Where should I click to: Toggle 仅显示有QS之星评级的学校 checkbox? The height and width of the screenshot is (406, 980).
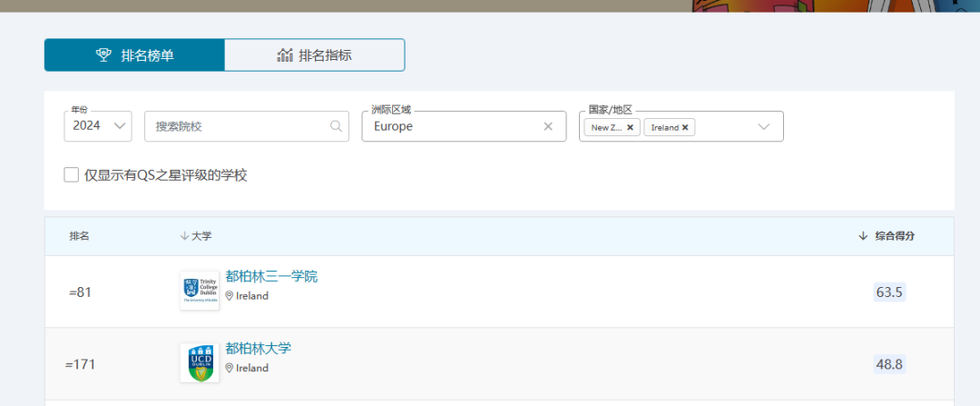72,174
